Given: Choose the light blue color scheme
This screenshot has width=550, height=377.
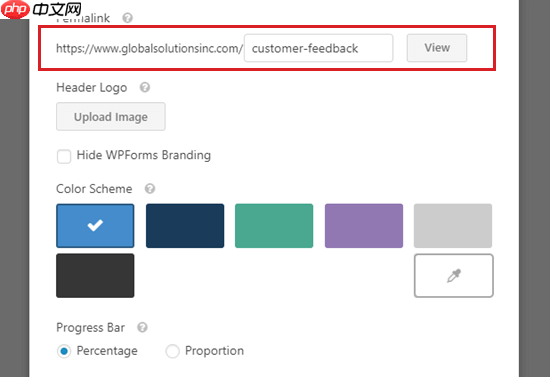Looking at the screenshot, I should pyautogui.click(x=95, y=226).
